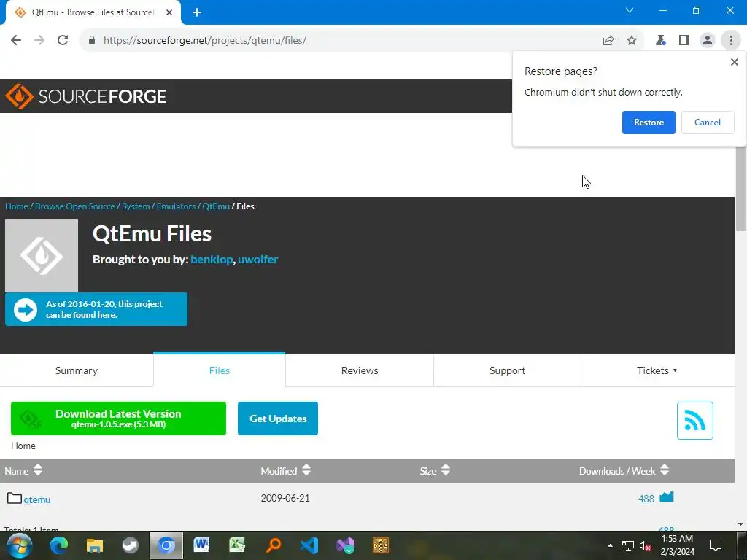Screen dimensions: 747x560
Task: Sort file list by Name
Action: pyautogui.click(x=23, y=471)
